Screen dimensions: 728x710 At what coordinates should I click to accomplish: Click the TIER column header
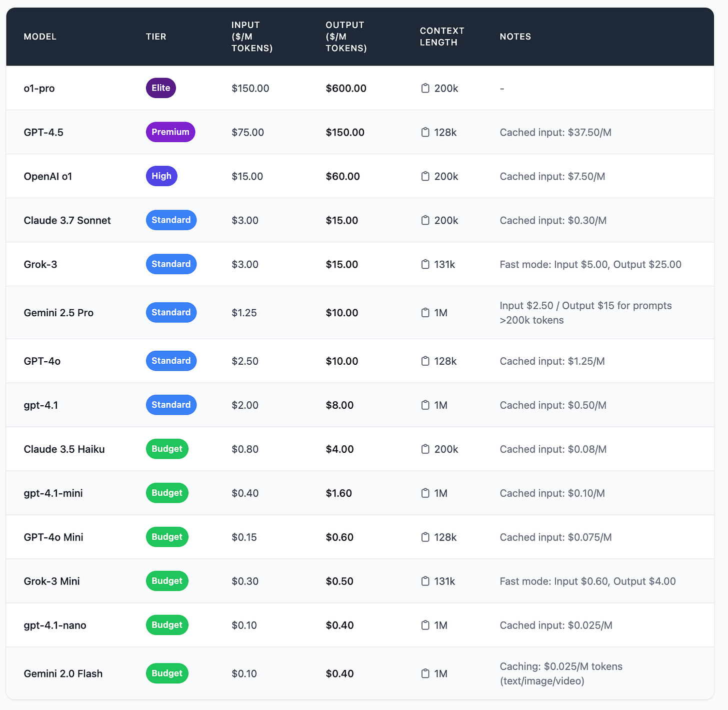pos(156,37)
